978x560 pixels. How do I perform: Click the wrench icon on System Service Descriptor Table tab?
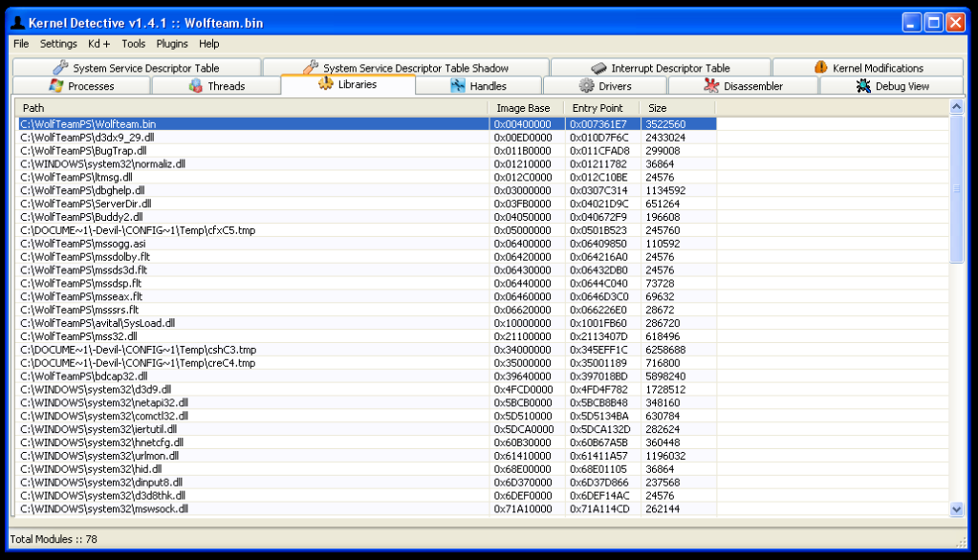click(x=60, y=68)
